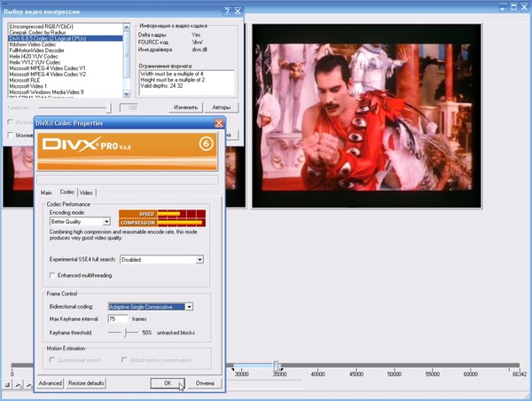Open the Bidirectional coding dropdown
This screenshot has height=401, width=532.
190,307
